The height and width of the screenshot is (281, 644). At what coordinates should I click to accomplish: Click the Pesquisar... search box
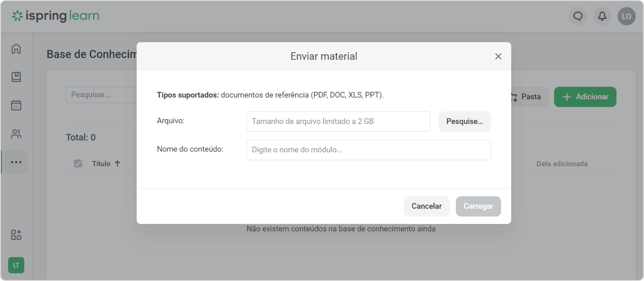click(101, 95)
